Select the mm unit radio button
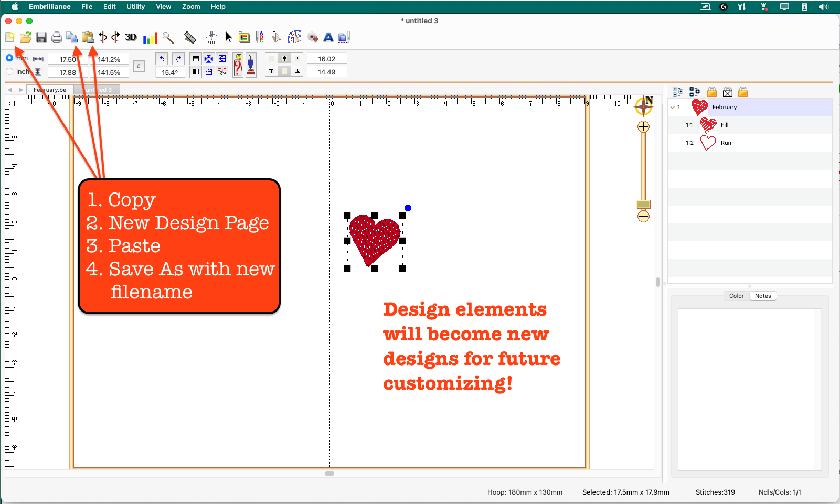The image size is (840, 504). pyautogui.click(x=9, y=58)
